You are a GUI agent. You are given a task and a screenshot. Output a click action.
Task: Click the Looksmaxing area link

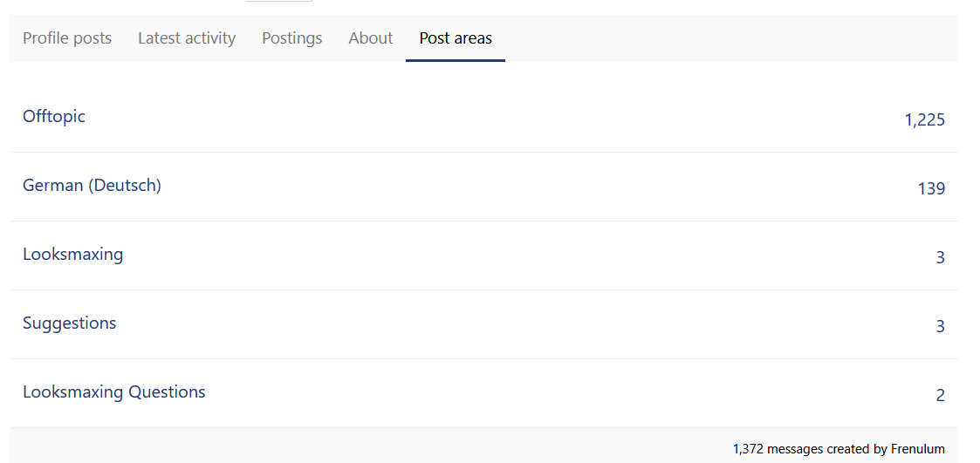point(72,255)
